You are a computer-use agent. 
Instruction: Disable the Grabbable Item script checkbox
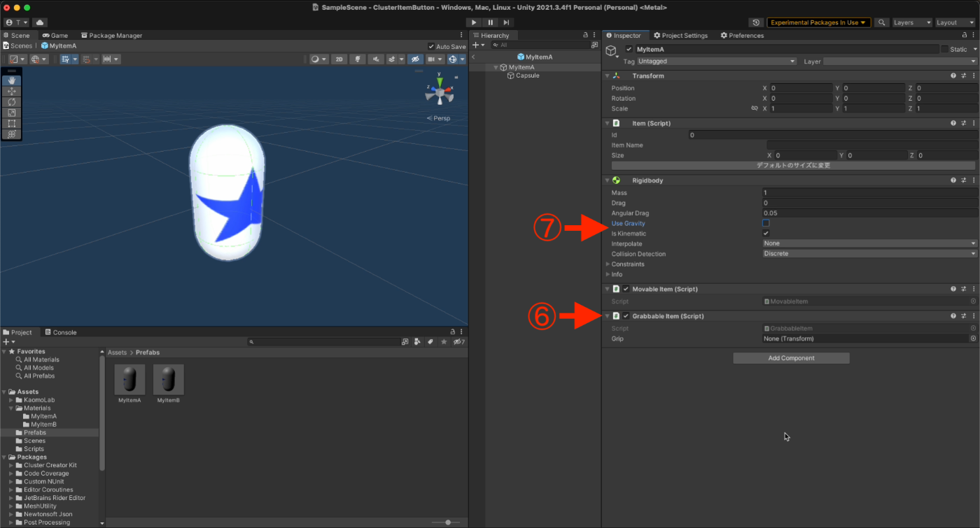pos(626,316)
